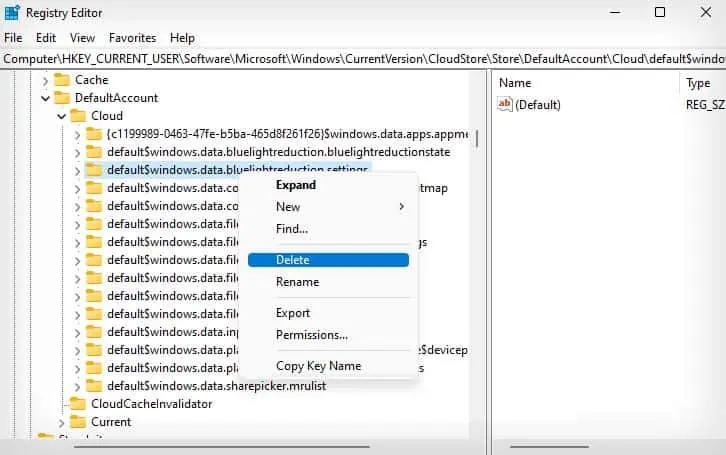This screenshot has width=726, height=455.
Task: Open Permissions... from the context menu
Action: coord(328,335)
